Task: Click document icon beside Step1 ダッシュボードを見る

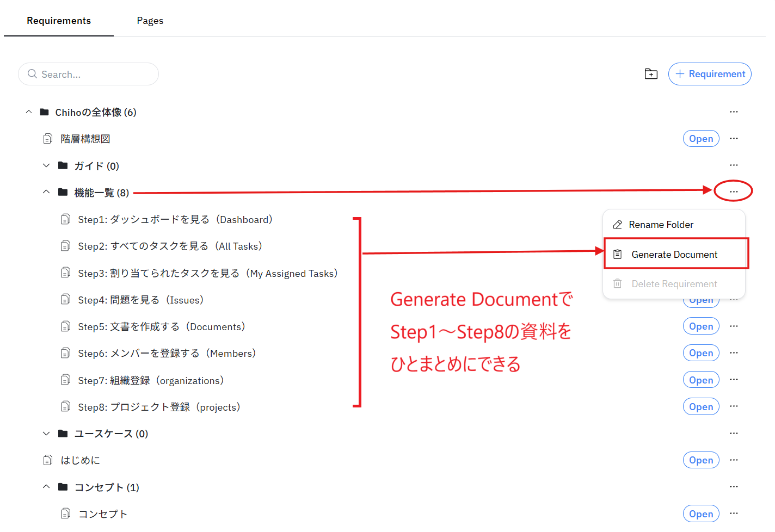Action: [x=65, y=219]
